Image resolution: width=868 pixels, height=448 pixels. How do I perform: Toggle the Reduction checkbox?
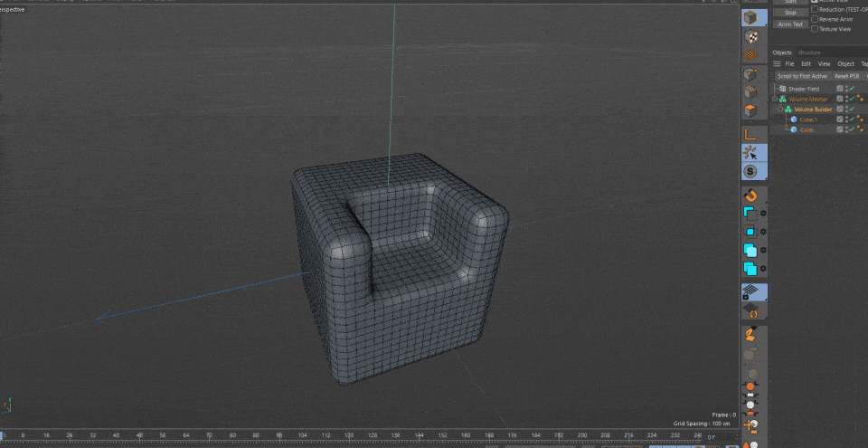tap(815, 9)
